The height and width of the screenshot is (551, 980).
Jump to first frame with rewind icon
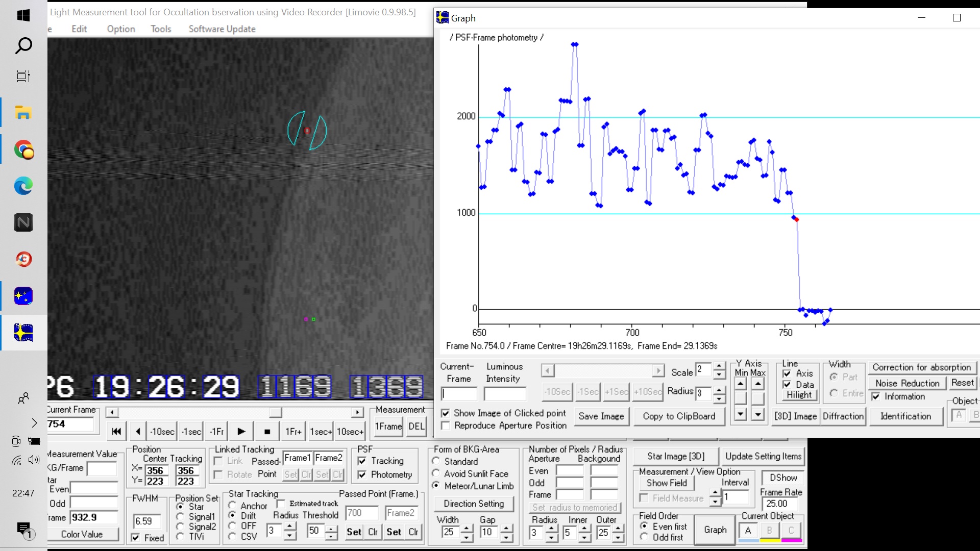116,432
